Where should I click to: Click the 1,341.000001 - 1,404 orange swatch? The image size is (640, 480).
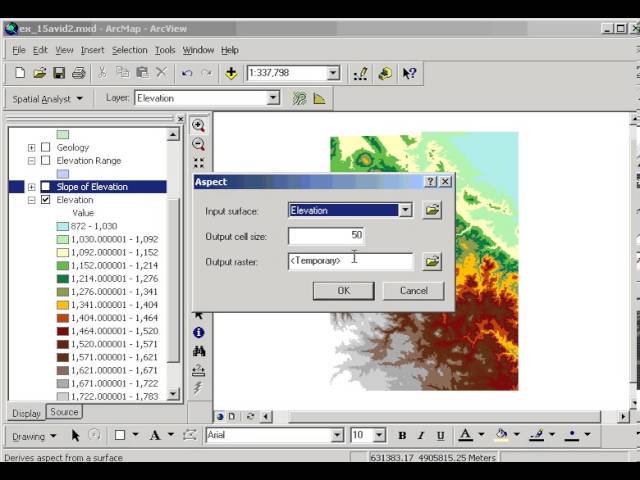click(x=62, y=305)
